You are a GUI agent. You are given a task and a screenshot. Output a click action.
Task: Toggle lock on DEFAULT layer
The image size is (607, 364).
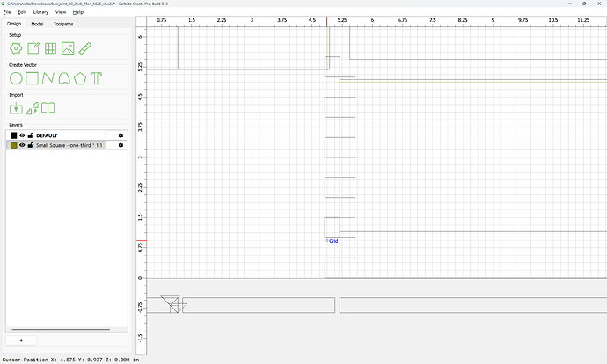(31, 135)
